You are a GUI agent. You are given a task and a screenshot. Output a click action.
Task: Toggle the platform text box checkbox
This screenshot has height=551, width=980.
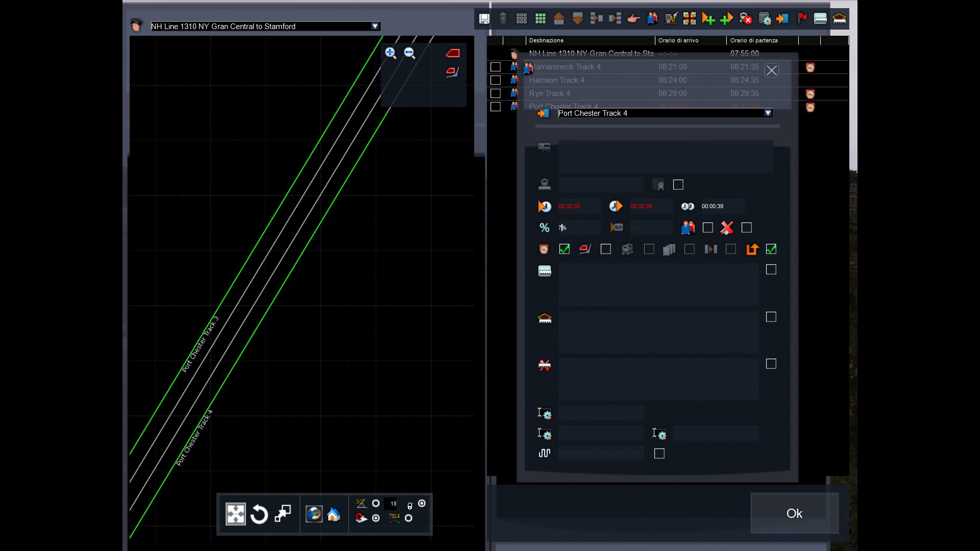[x=771, y=269]
